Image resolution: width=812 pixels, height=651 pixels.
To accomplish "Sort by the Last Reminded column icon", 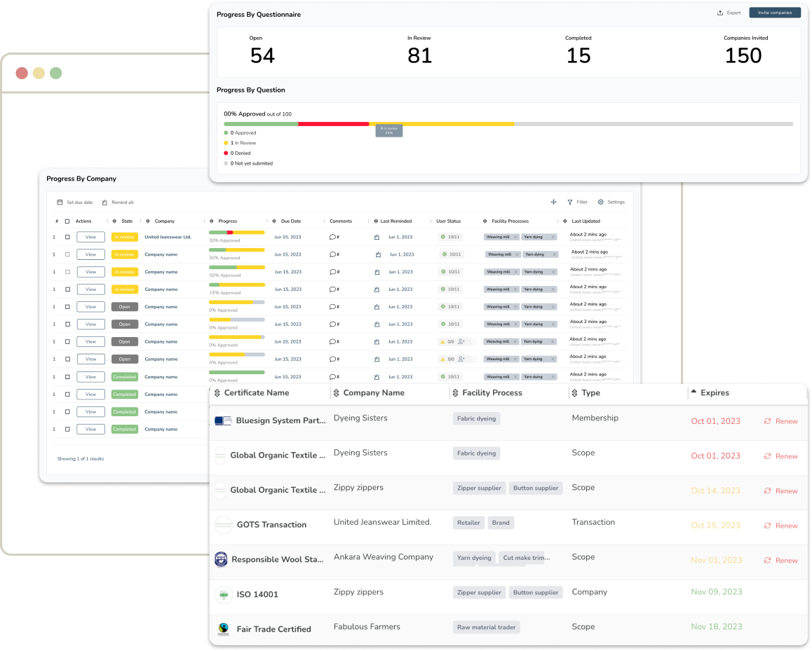I will coord(375,221).
